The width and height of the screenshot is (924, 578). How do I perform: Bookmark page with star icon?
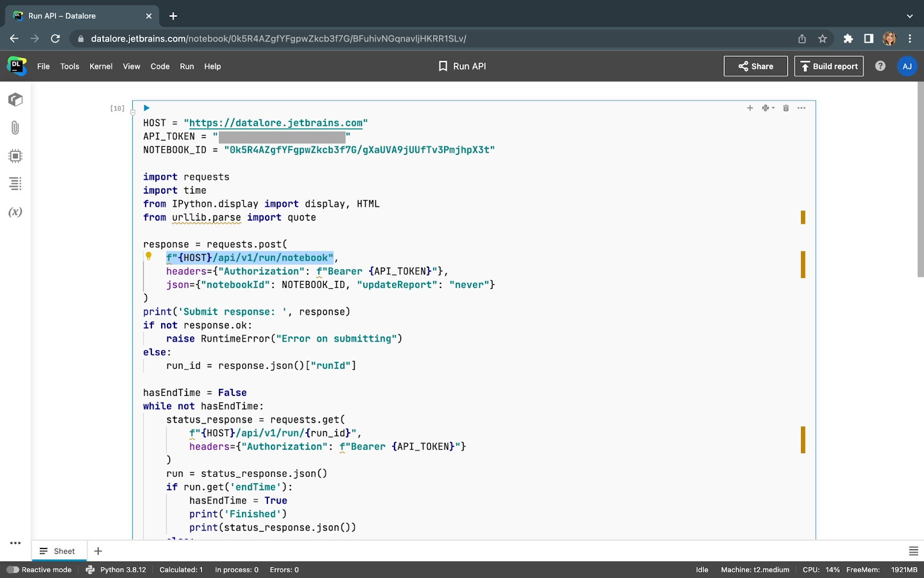(x=822, y=39)
